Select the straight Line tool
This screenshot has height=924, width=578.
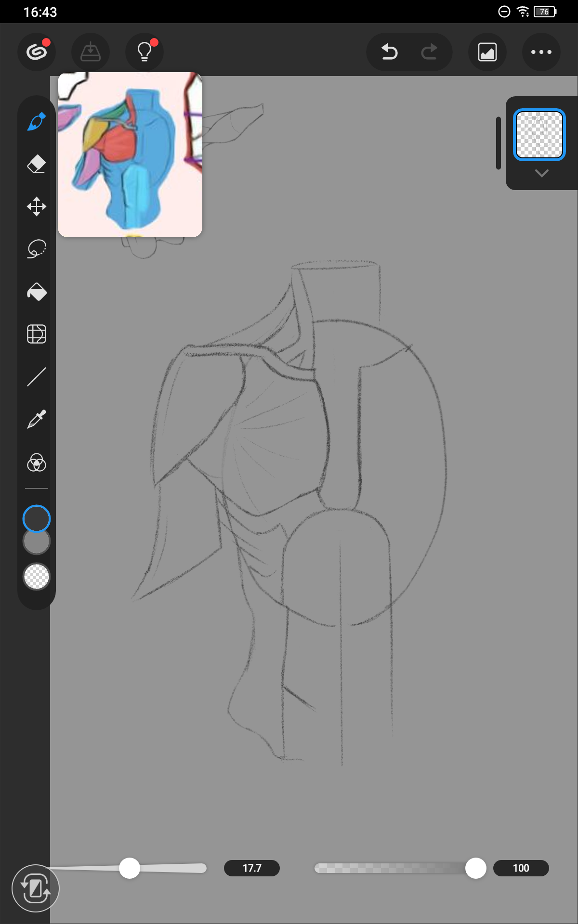(37, 377)
